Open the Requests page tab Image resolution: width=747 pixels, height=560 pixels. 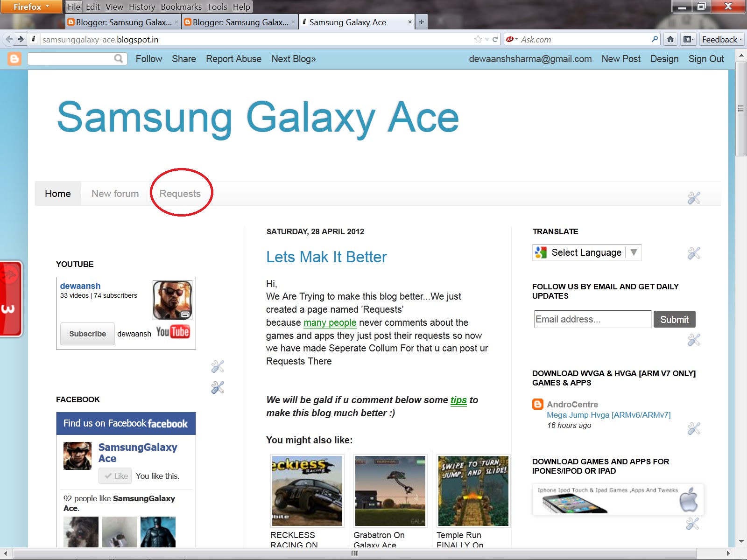click(x=180, y=194)
